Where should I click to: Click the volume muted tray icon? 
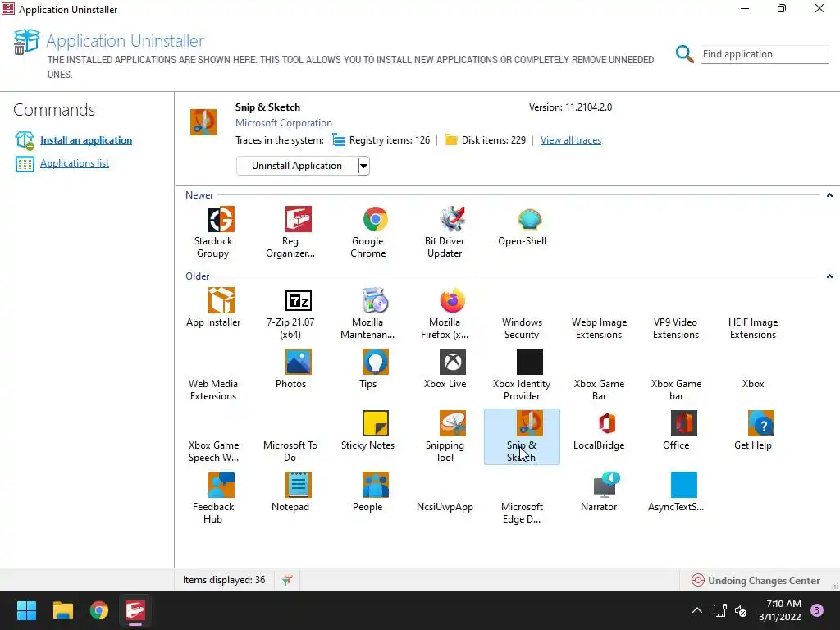coord(741,610)
